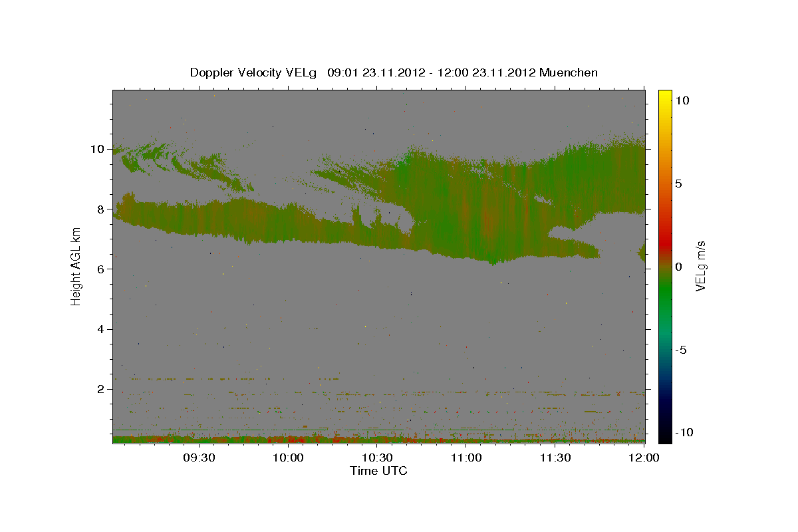Click the colorbar value 0 label
This screenshot has height=532, width=798.
pos(678,266)
